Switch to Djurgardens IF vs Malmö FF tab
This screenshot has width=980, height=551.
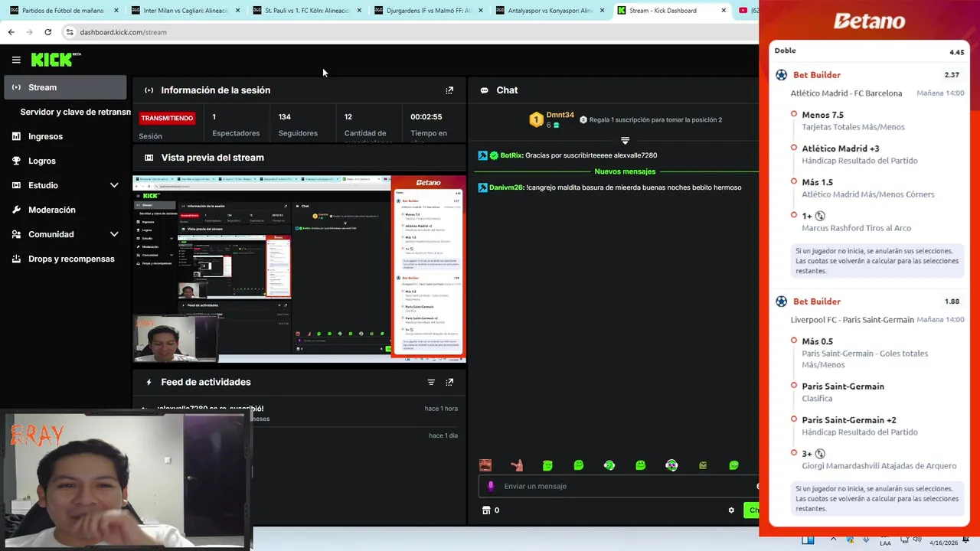(x=428, y=11)
